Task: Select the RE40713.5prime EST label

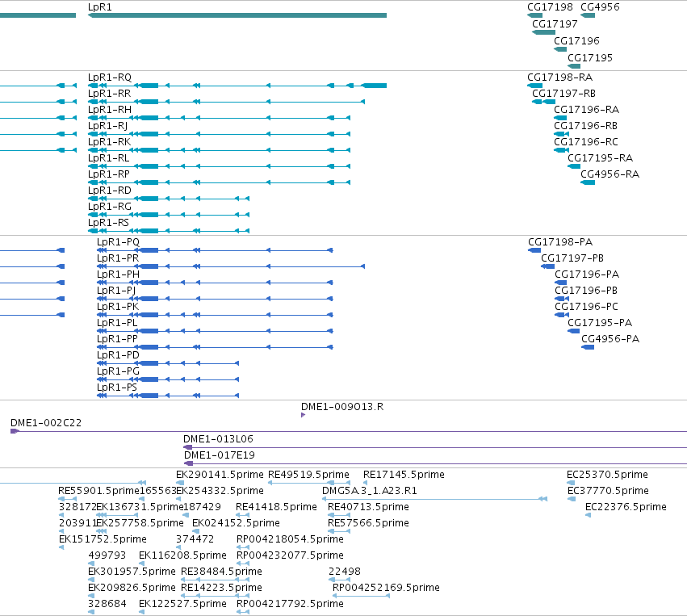Action: coord(368,507)
